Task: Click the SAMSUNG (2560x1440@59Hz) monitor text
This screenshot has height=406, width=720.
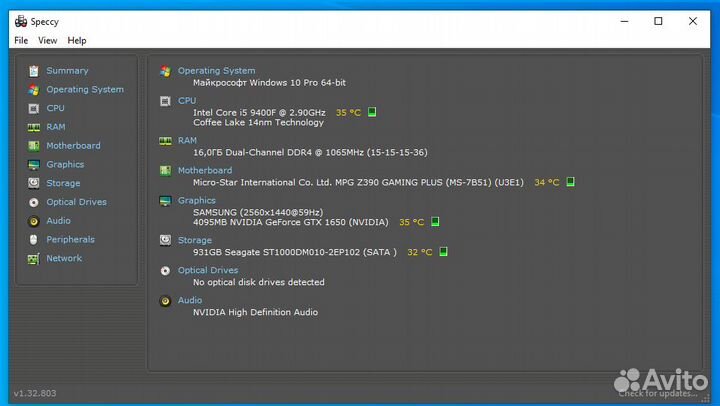Action: pos(258,212)
